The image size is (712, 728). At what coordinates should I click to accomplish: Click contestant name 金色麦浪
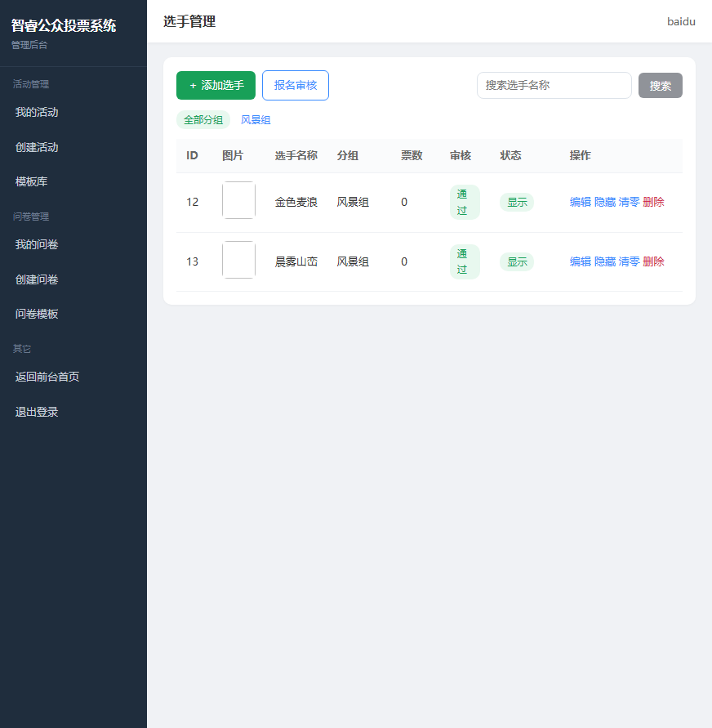point(296,202)
